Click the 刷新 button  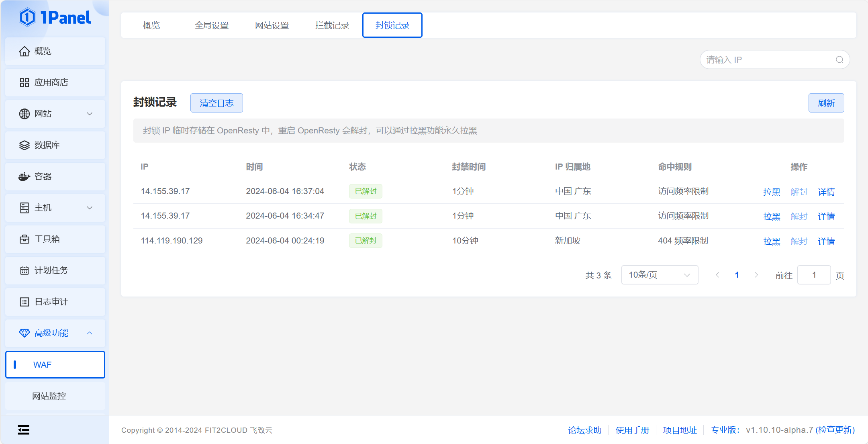(x=826, y=103)
